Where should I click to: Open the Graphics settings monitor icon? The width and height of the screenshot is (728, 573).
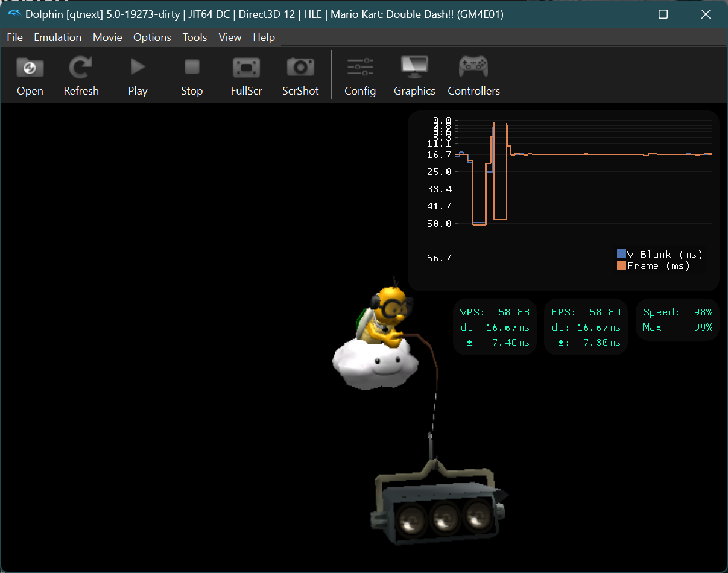pos(414,67)
